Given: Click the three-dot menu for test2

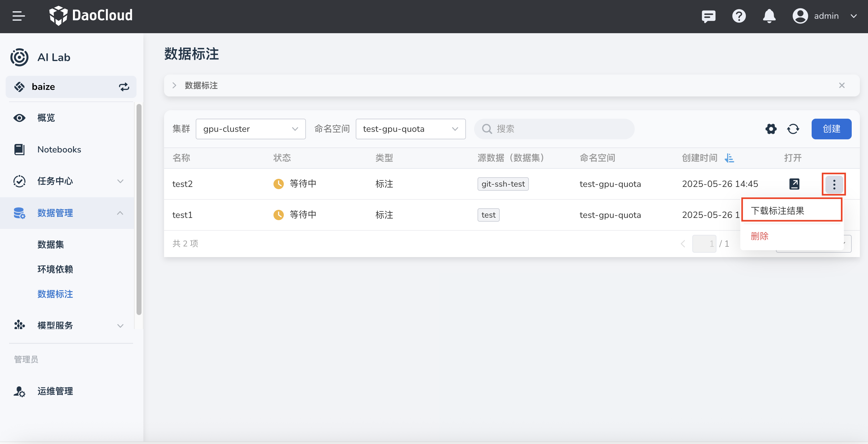Looking at the screenshot, I should (834, 184).
